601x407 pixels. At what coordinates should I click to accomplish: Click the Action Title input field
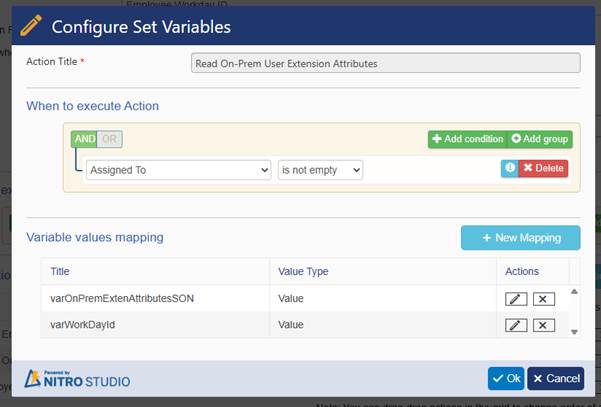385,63
